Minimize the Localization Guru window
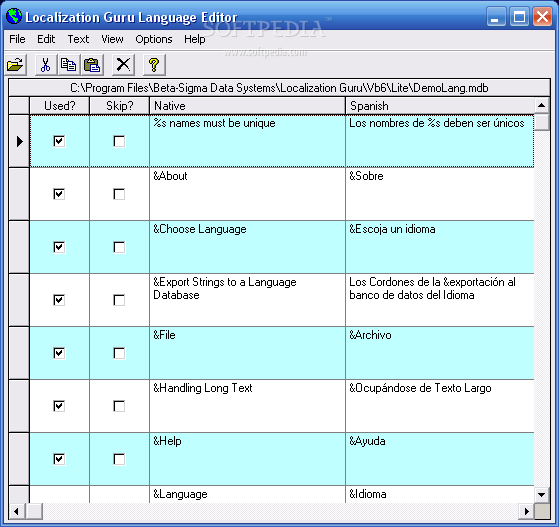This screenshot has height=527, width=559. tap(496, 17)
